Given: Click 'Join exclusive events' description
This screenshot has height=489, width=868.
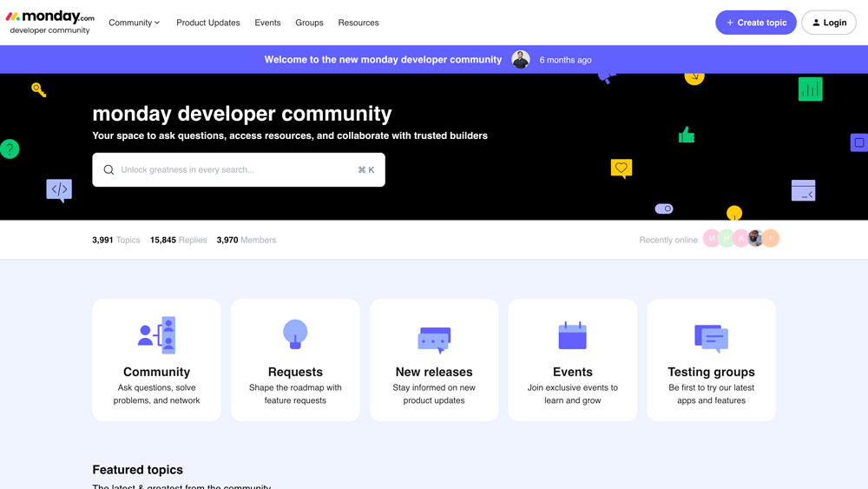Looking at the screenshot, I should point(572,393).
